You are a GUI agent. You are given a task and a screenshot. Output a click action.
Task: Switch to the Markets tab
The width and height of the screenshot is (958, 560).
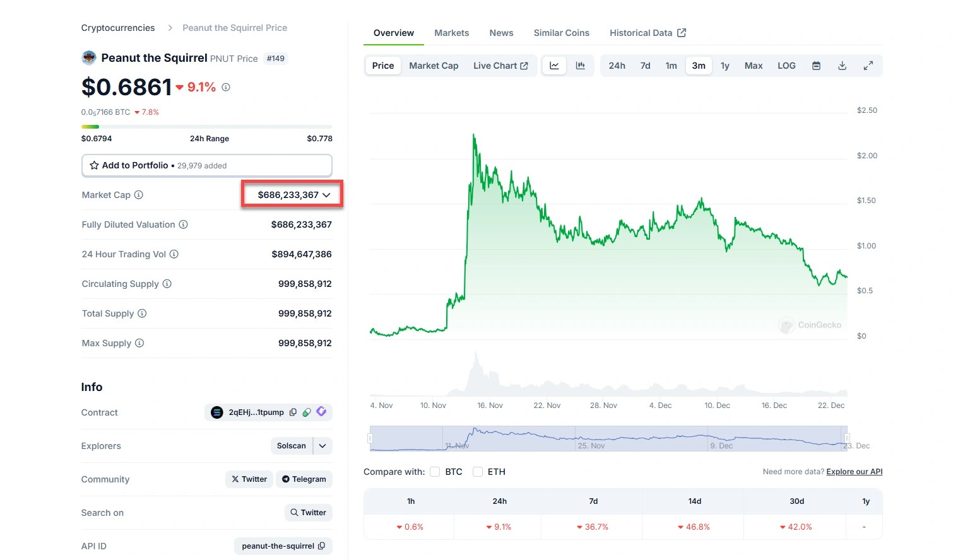(451, 33)
